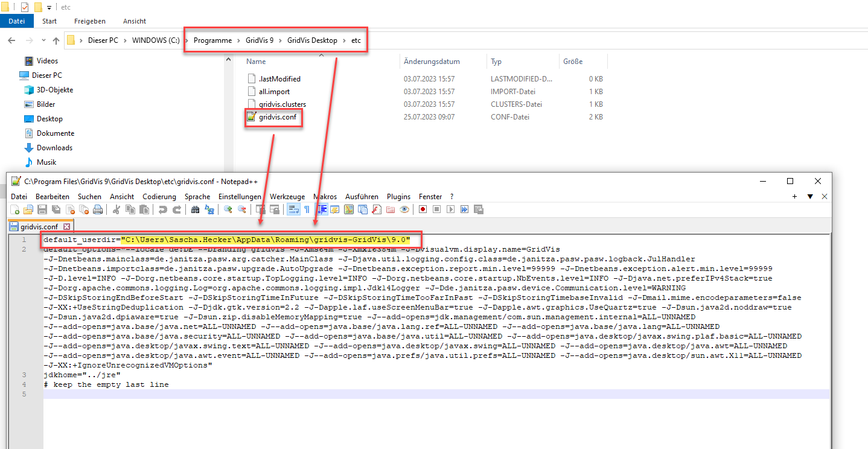868x449 pixels.
Task: Toggle show all characters pilcrow button
Action: point(307,209)
